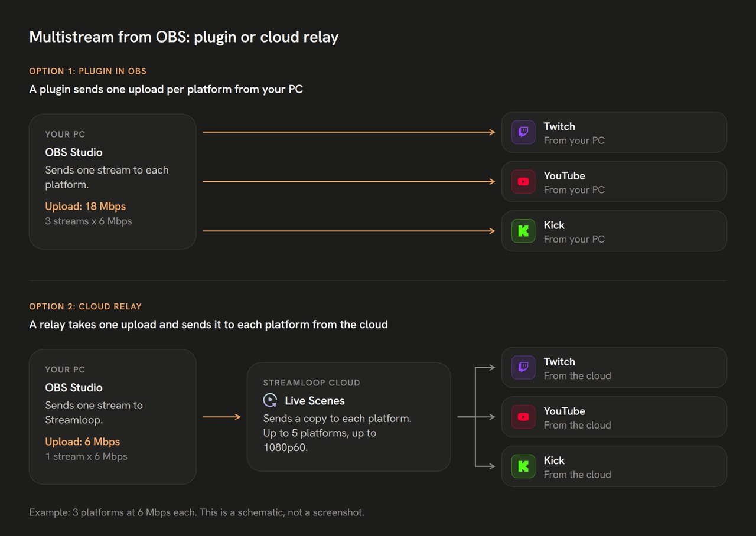Image resolution: width=756 pixels, height=536 pixels.
Task: Select the YouTube icon labeled "From the cloud"
Action: coord(523,417)
